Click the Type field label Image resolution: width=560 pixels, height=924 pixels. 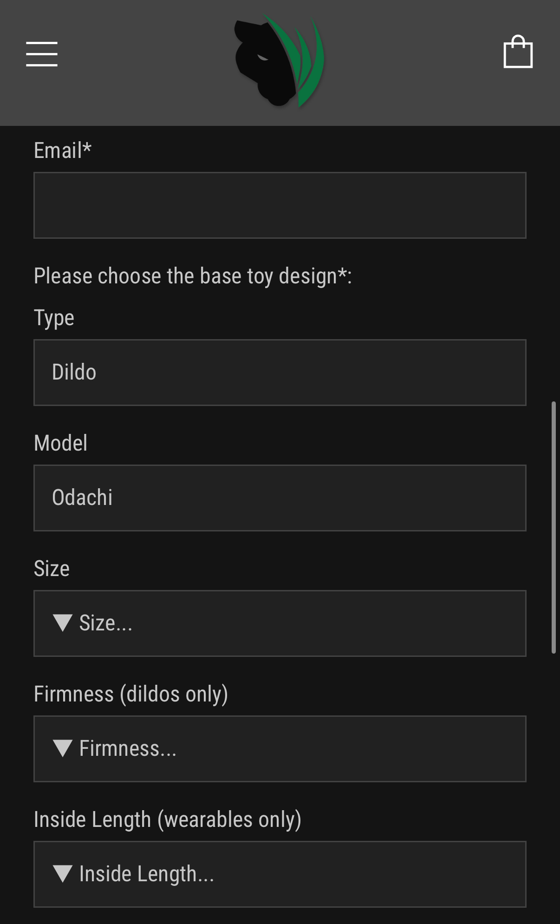54,318
